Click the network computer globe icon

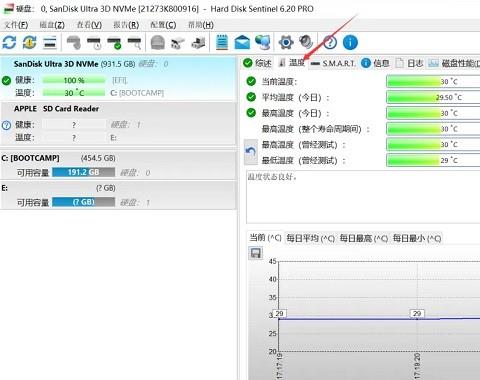(x=263, y=42)
